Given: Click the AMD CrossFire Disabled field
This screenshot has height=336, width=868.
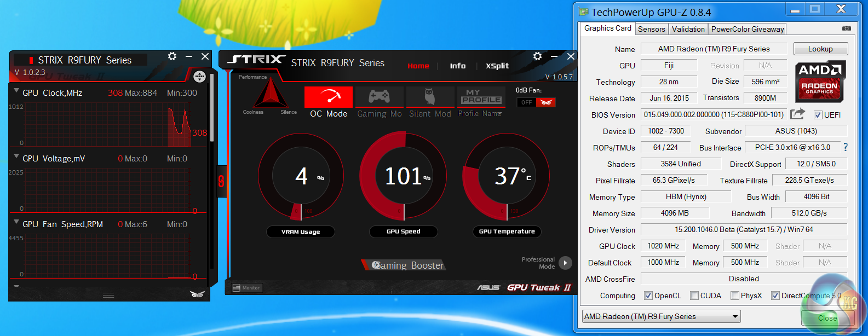Looking at the screenshot, I should (x=744, y=279).
